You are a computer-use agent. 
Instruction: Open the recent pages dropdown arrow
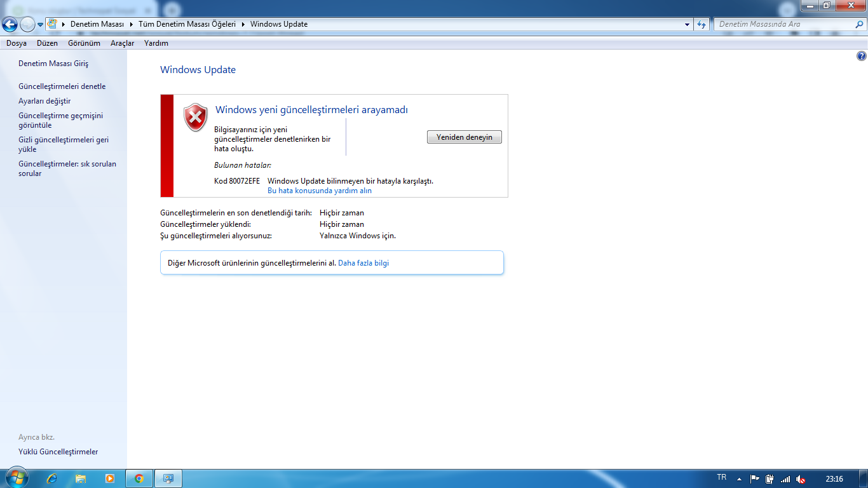pyautogui.click(x=41, y=25)
